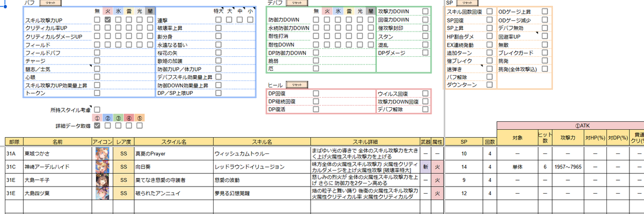The image size is (644, 214).
Task: Click the orange ⑤ data slot cell
Action: 140,118
